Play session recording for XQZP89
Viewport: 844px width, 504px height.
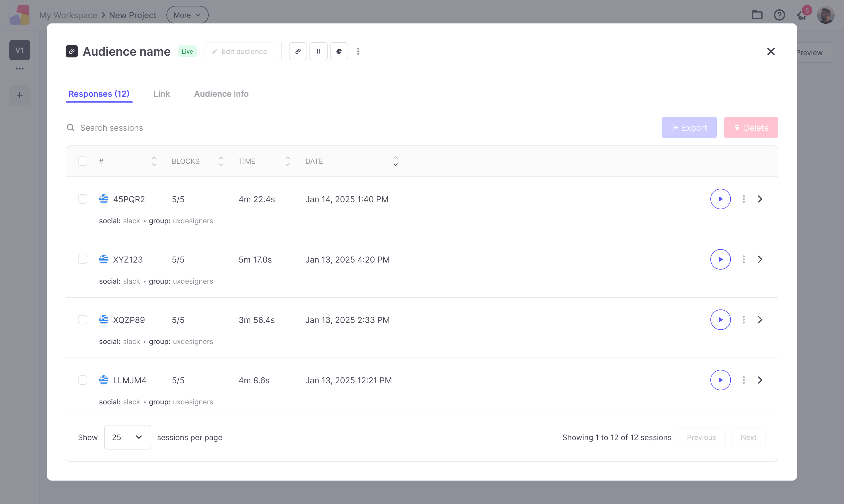(720, 320)
